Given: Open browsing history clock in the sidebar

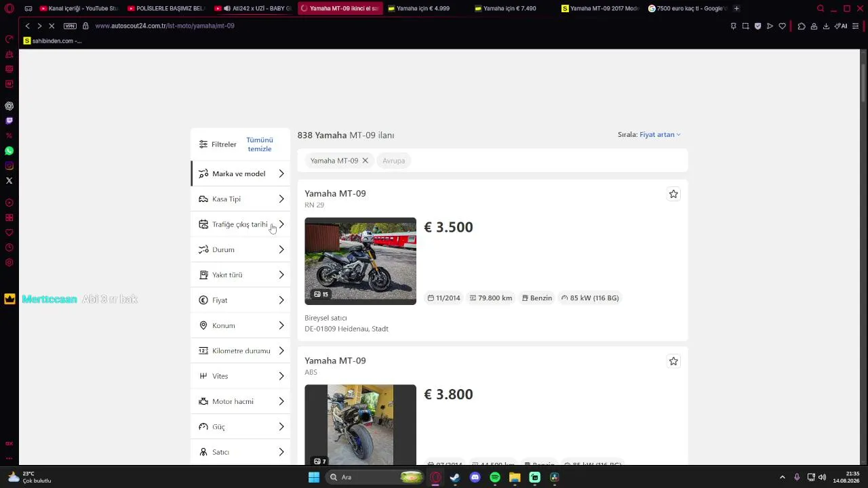Looking at the screenshot, I should click(9, 247).
